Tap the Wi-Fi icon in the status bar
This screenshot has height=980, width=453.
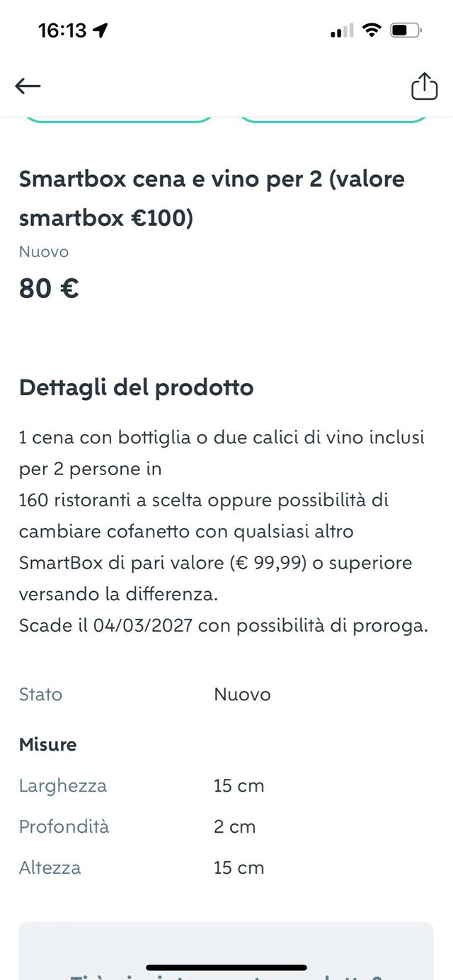[x=372, y=30]
